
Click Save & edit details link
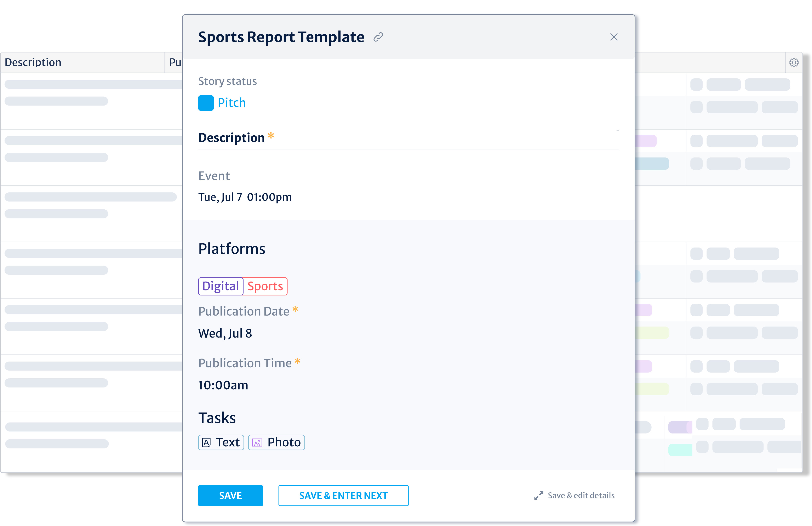(x=581, y=495)
